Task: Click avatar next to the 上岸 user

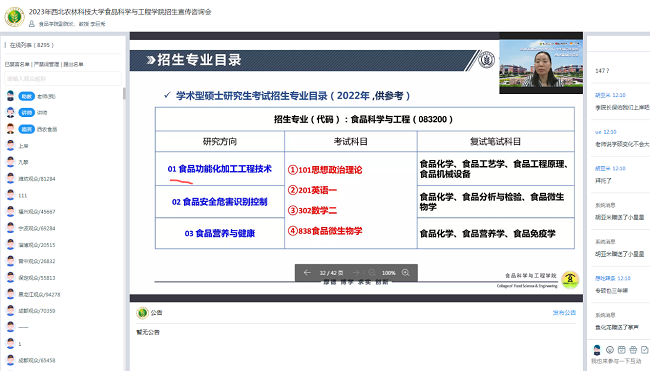Action: [10, 145]
